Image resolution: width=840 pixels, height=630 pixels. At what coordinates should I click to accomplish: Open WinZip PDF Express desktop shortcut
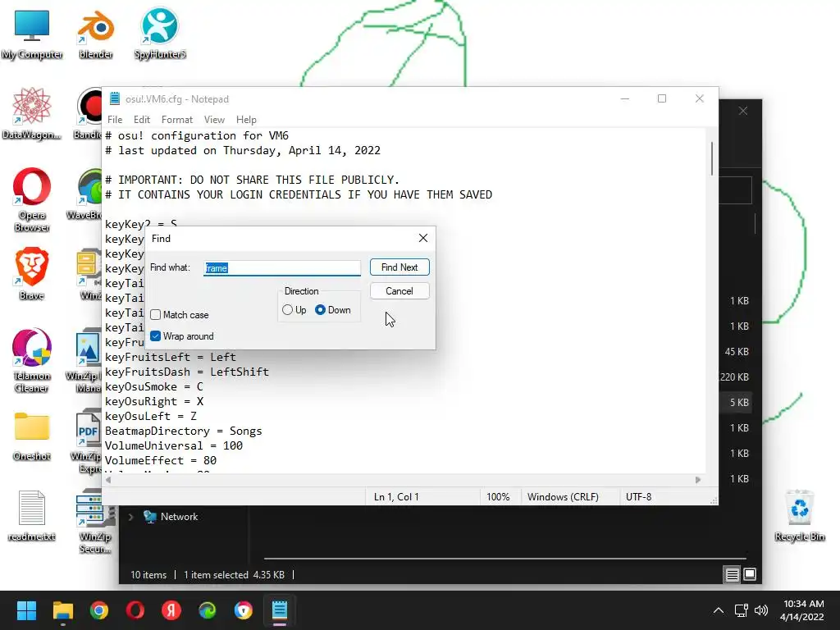click(x=88, y=441)
